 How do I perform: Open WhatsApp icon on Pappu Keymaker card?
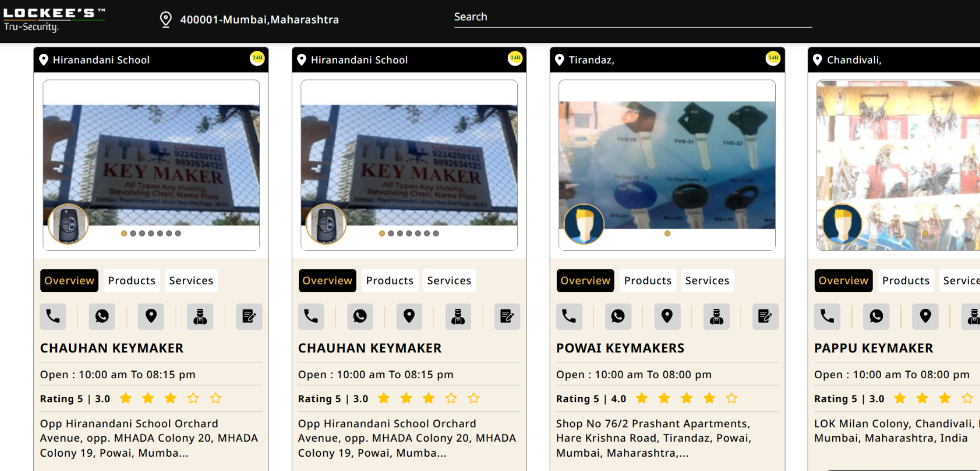(876, 316)
